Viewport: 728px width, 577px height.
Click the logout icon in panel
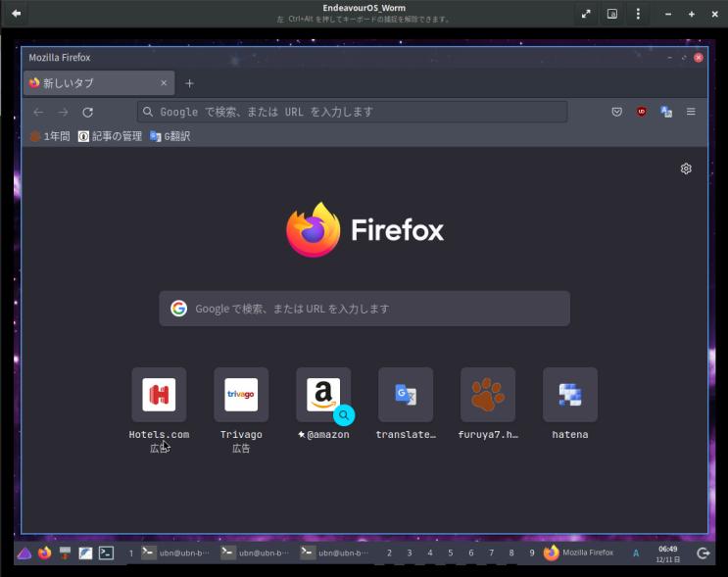pos(704,553)
